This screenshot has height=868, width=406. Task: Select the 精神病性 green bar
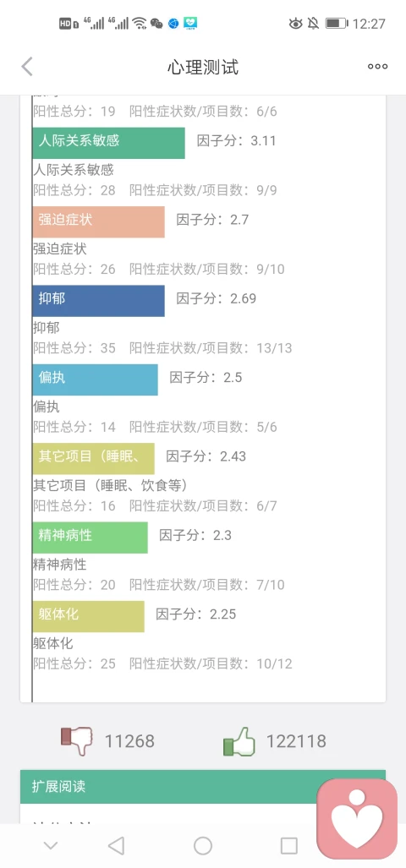pyautogui.click(x=91, y=538)
